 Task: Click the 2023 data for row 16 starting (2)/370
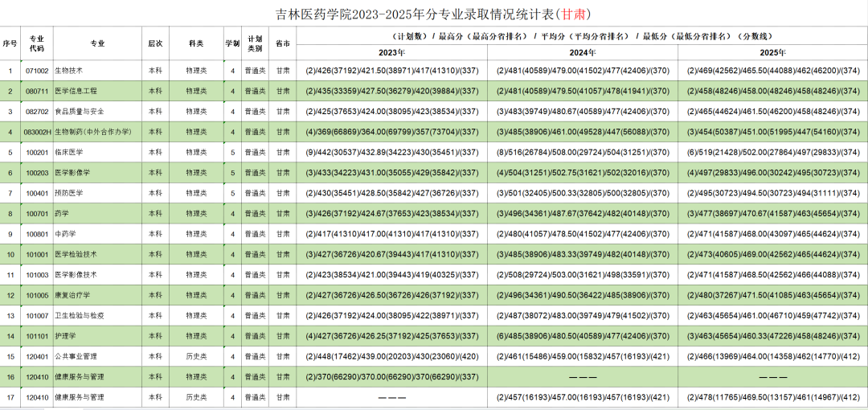pos(392,377)
